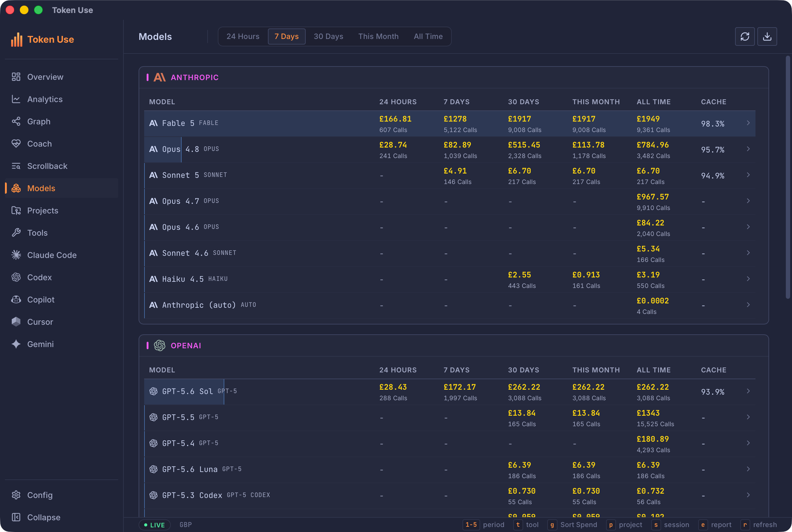Open Copilot icon in sidebar
This screenshot has width=792, height=532.
(16, 300)
